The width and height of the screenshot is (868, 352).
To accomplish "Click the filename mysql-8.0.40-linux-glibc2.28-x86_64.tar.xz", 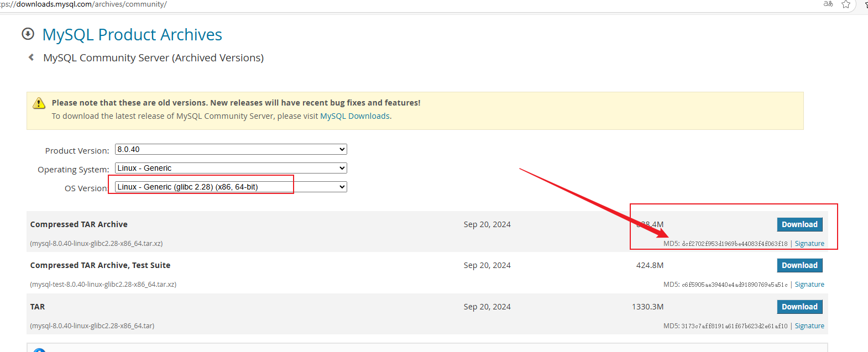I will (x=96, y=244).
